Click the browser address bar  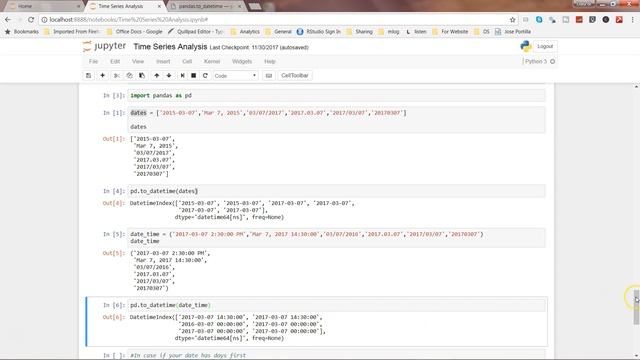coord(278,20)
